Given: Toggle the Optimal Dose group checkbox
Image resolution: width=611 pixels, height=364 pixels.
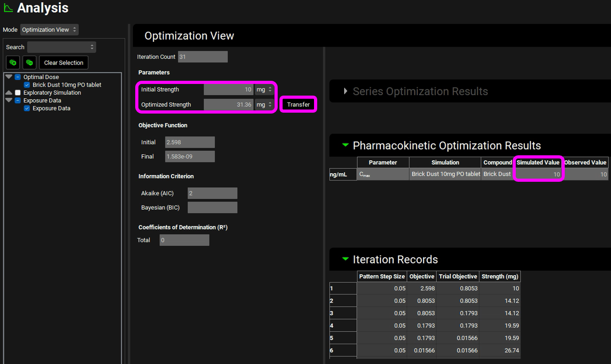Looking at the screenshot, I should click(x=18, y=77).
